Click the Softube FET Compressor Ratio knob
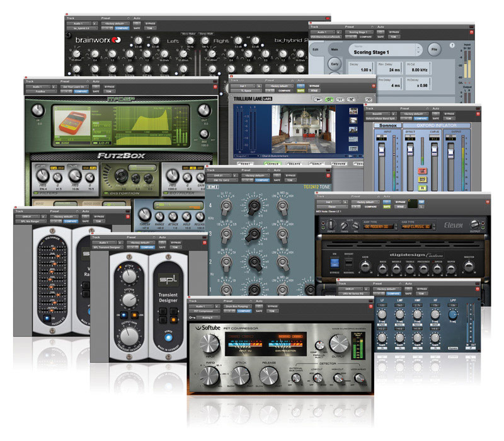 coord(209,375)
